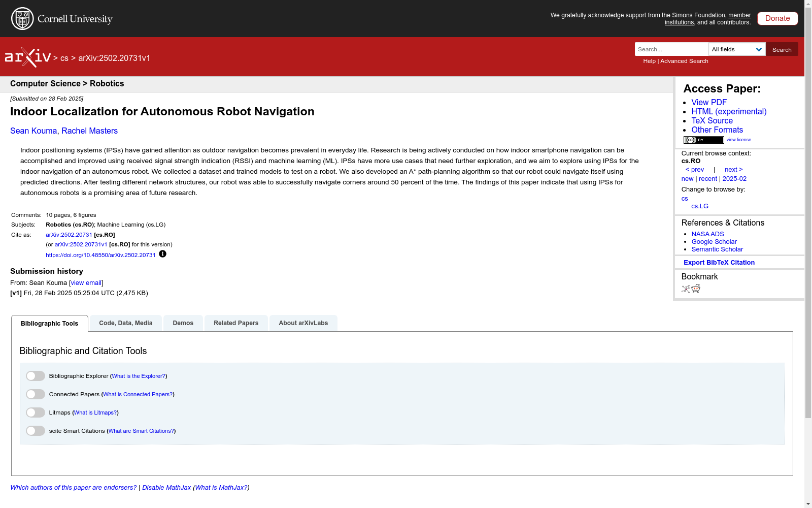The width and height of the screenshot is (812, 508).
Task: Turn on the Litmaps toggle
Action: 36,412
